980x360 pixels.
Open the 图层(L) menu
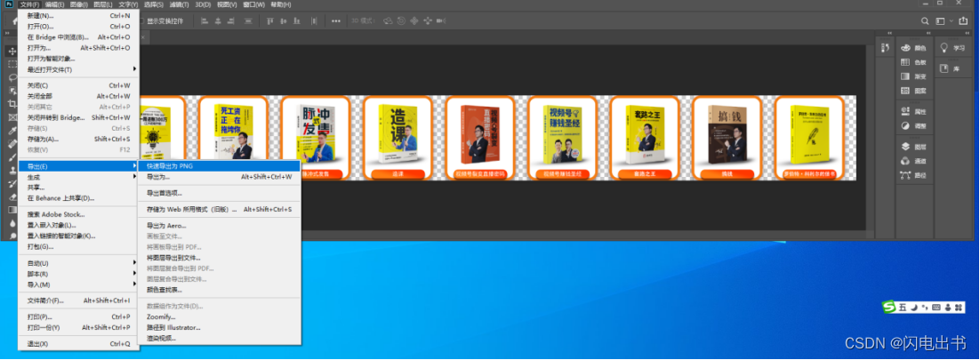point(102,4)
